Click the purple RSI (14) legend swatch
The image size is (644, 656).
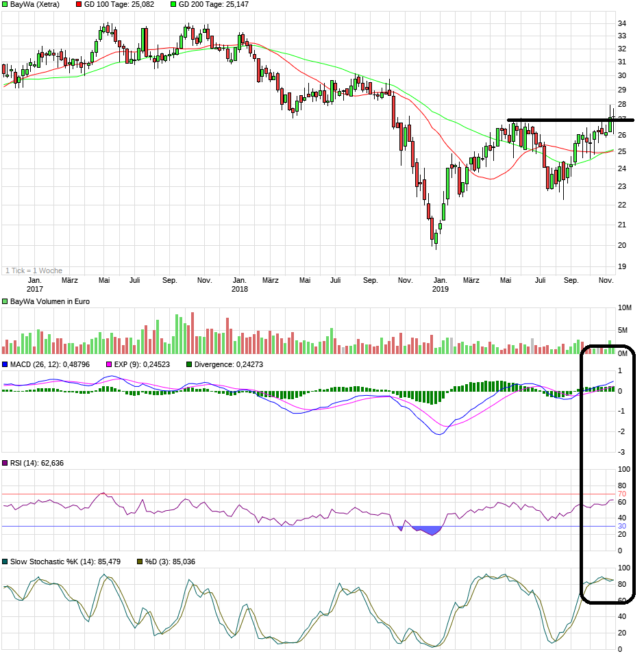click(5, 464)
